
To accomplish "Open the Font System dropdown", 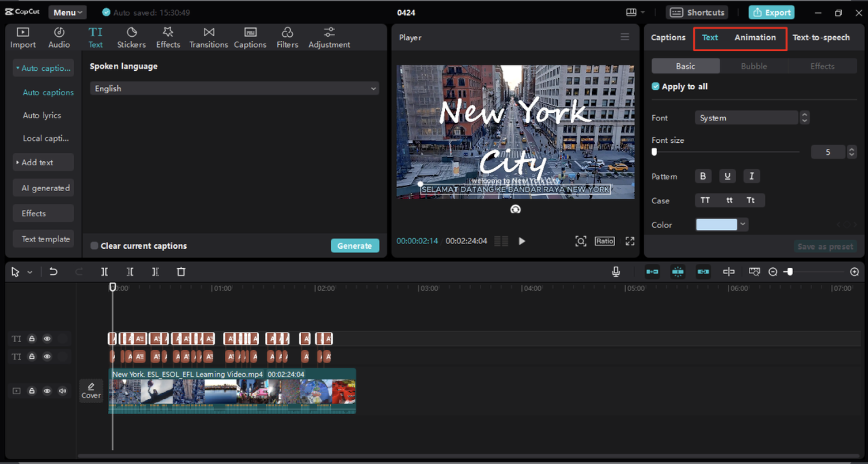I will point(746,118).
